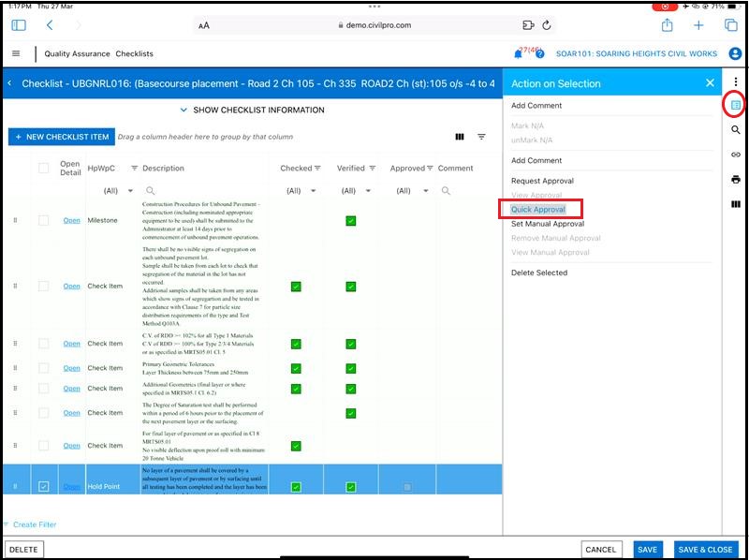Expand Show Checklist Information section
Viewport: 749px width, 560px height.
click(253, 110)
